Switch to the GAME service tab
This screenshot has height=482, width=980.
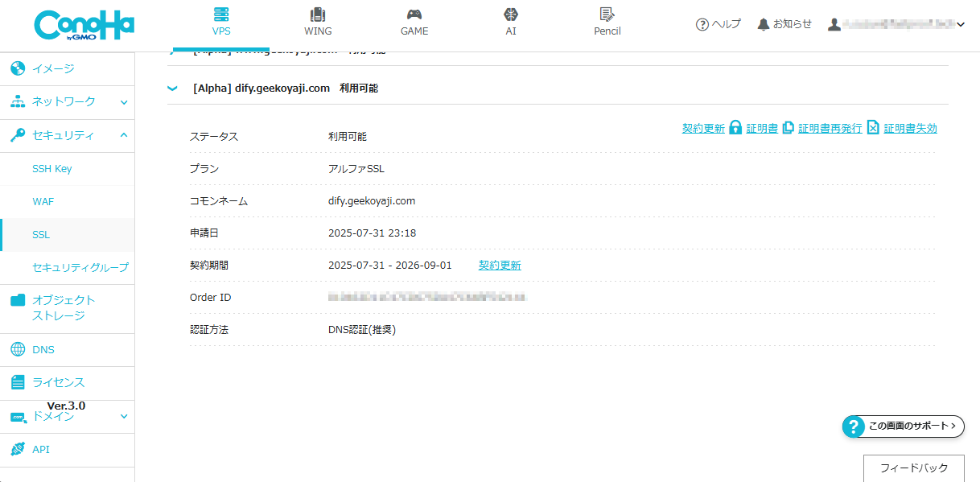pos(414,23)
